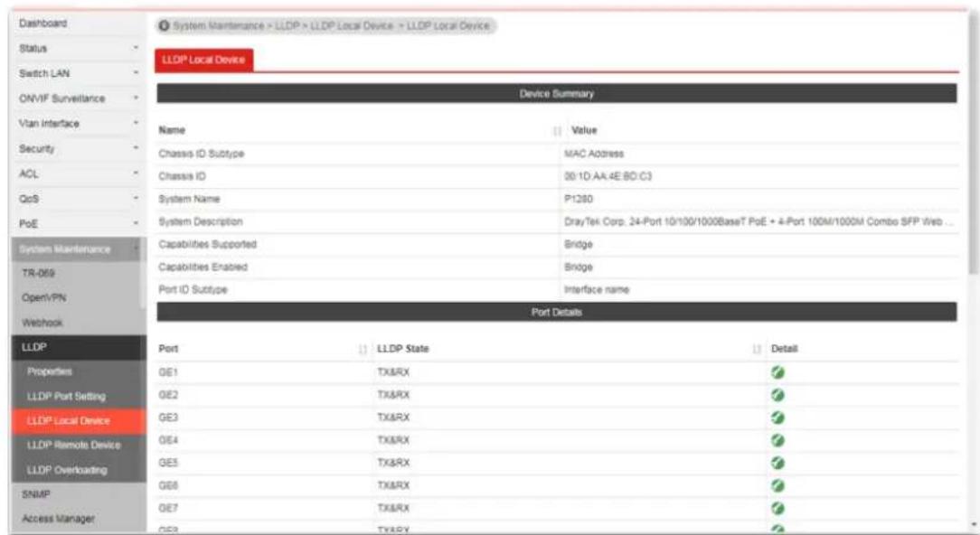Click the Port Details section bar

pyautogui.click(x=556, y=312)
